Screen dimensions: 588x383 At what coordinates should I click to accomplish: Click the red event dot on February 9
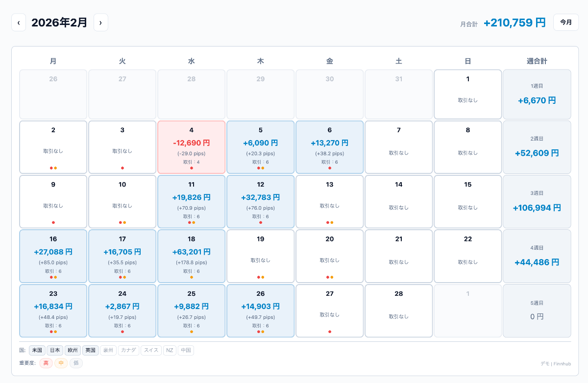click(53, 222)
